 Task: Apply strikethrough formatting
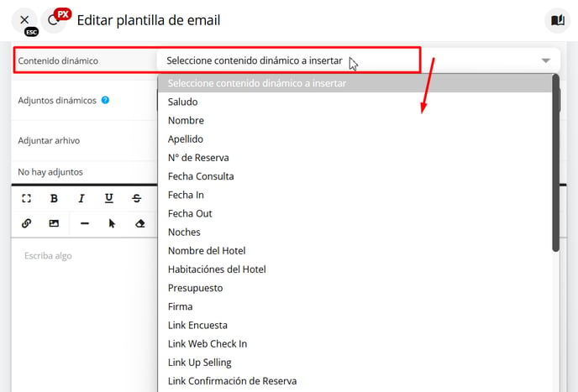pos(137,199)
